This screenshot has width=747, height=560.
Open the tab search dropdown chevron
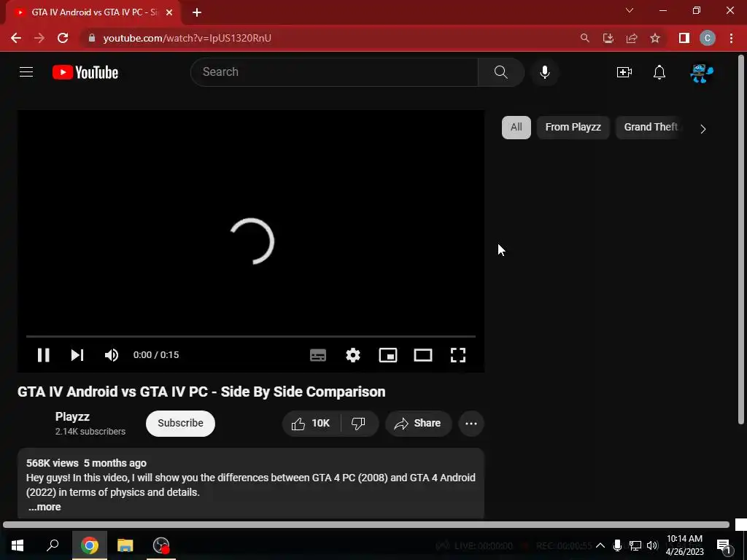point(630,10)
